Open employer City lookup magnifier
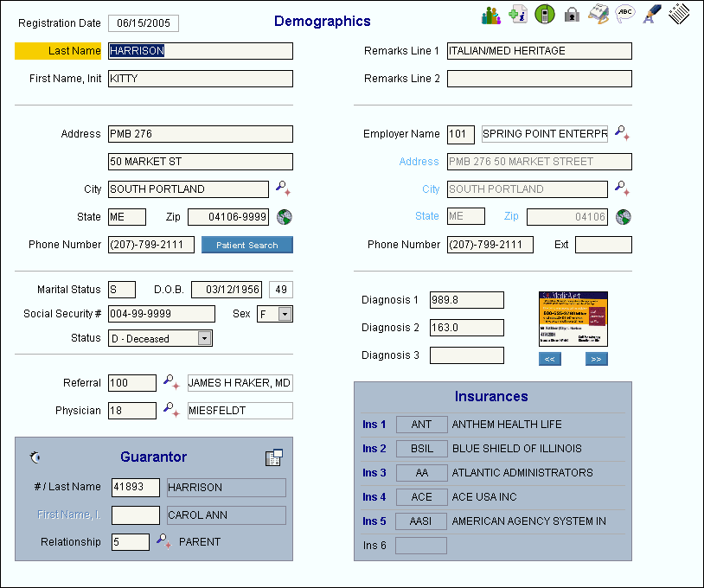Screen dimensions: 704x588 pyautogui.click(x=623, y=189)
